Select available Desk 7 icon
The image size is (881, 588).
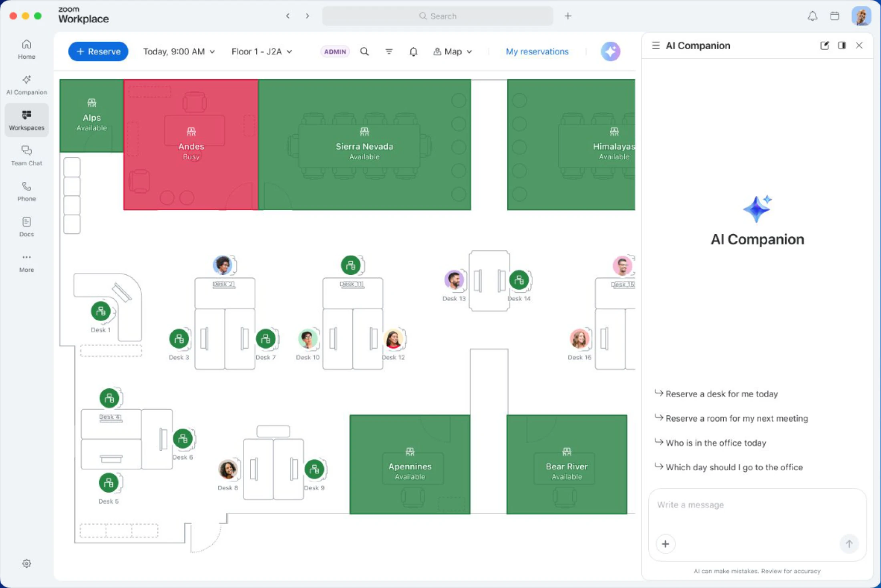[x=266, y=339]
